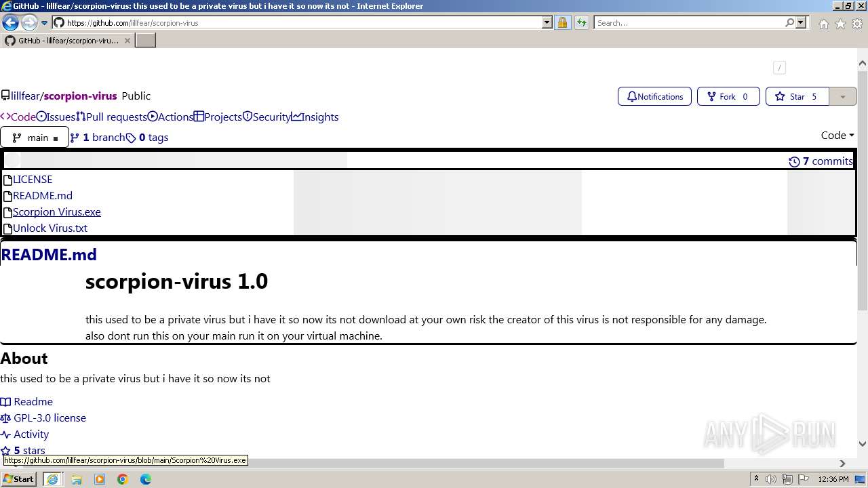The width and height of the screenshot is (868, 488).
Task: Go back with the browser Back arrow
Action: 10,23
